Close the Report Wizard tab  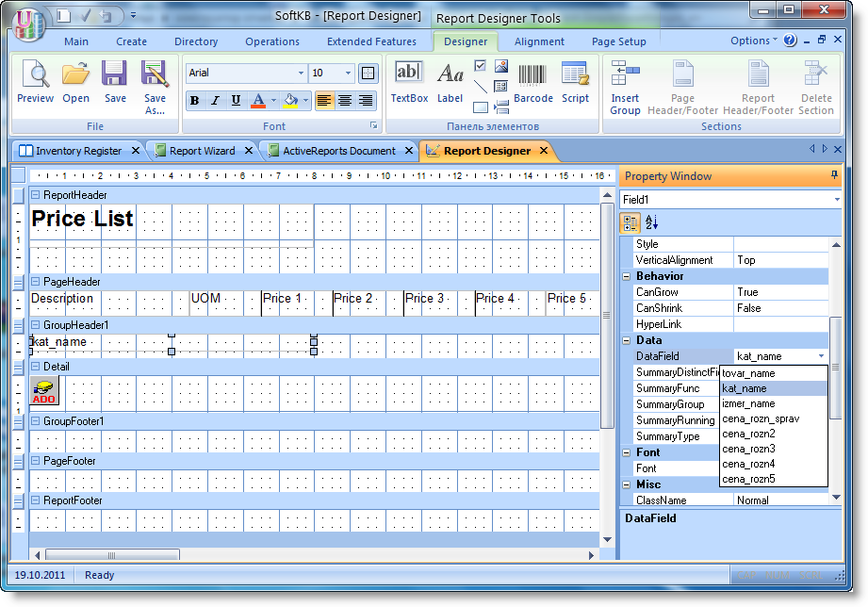click(249, 150)
